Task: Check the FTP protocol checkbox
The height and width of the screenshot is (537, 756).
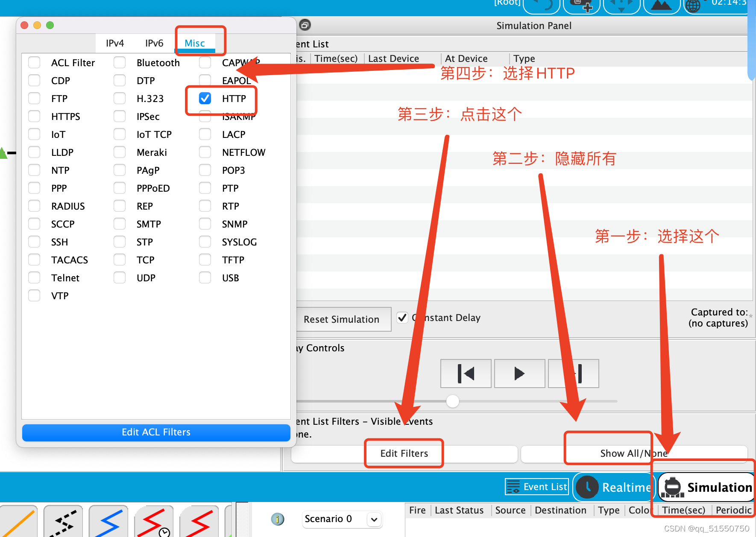Action: 34,98
